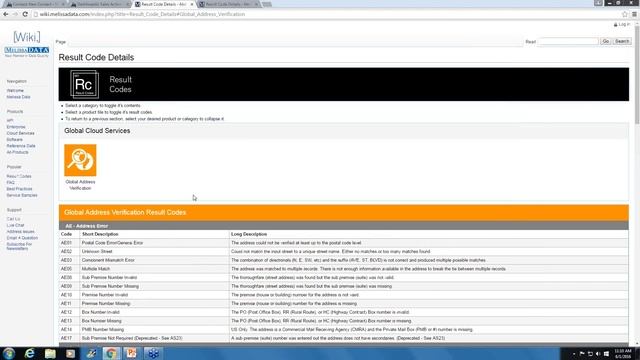Open the Live Chat sidebar link
Screen dimensions: 640x360
15,225
